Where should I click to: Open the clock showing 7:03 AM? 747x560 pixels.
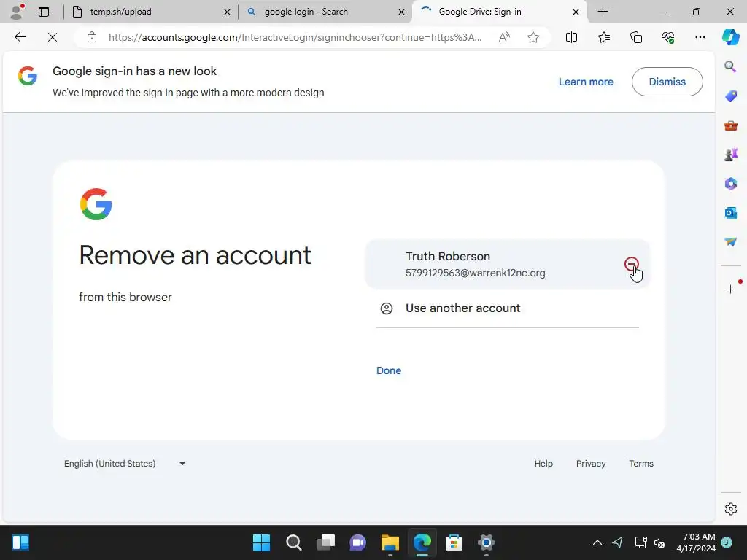pos(695,542)
